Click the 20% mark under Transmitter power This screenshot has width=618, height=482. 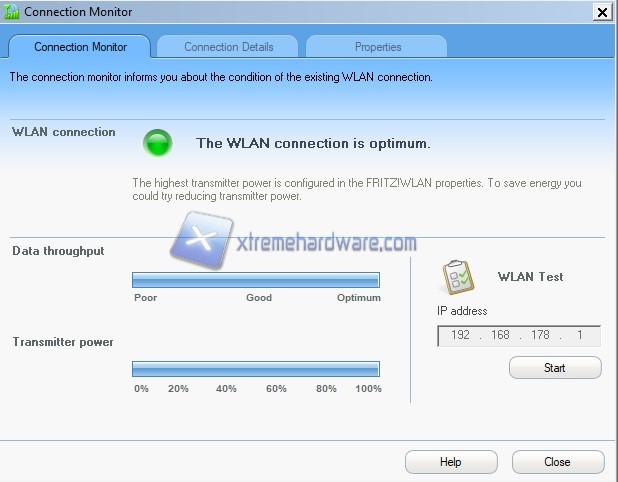[178, 388]
